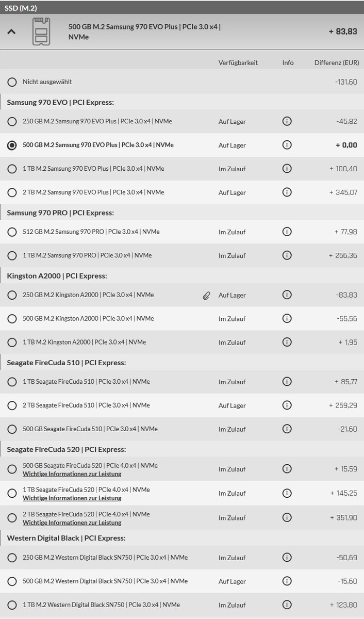Show info icon for 1 TB Samsung 970 PRO
The height and width of the screenshot is (619, 364).
click(x=287, y=255)
